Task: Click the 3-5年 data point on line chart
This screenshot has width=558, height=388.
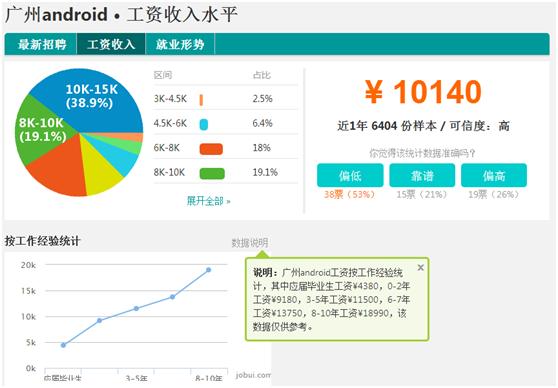Action: tap(136, 308)
